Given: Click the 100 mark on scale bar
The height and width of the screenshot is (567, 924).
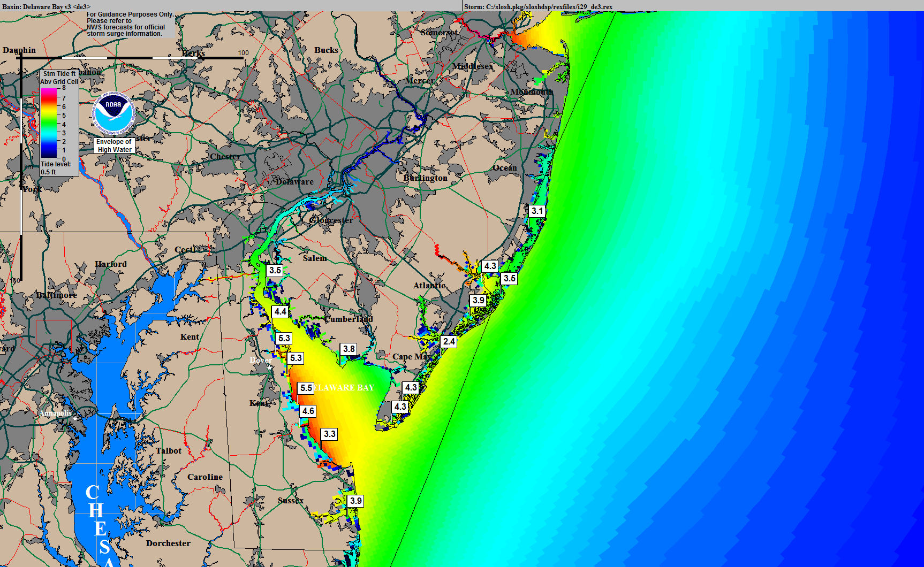Looking at the screenshot, I should (243, 53).
